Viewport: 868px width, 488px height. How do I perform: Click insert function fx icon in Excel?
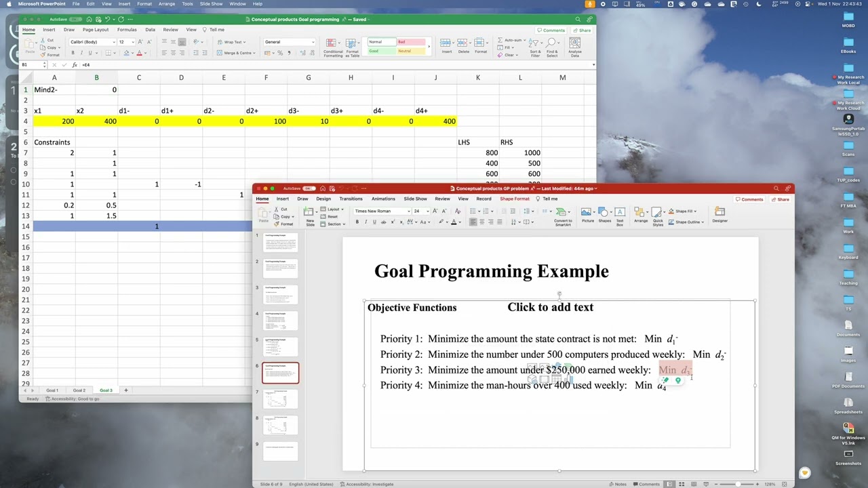pyautogui.click(x=75, y=65)
